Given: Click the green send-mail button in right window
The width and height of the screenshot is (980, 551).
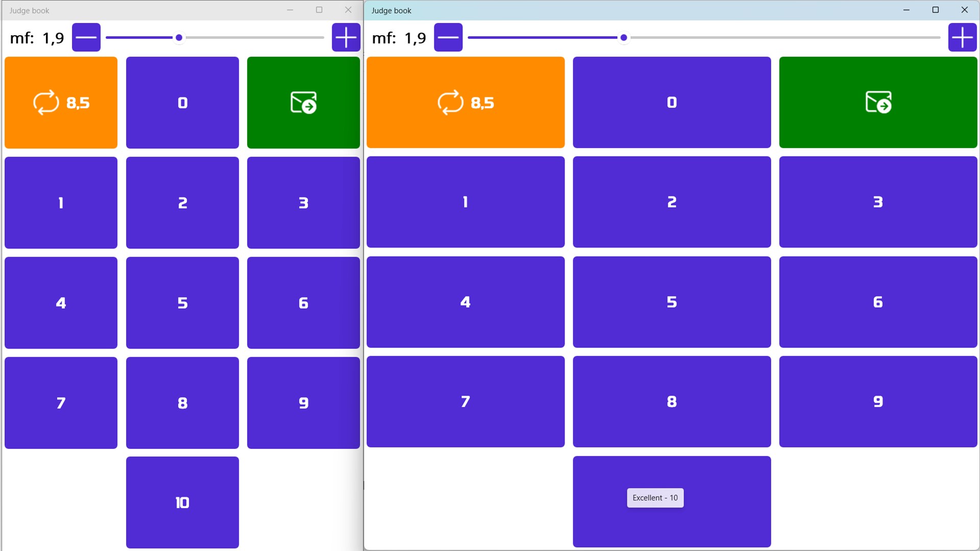Looking at the screenshot, I should [878, 103].
